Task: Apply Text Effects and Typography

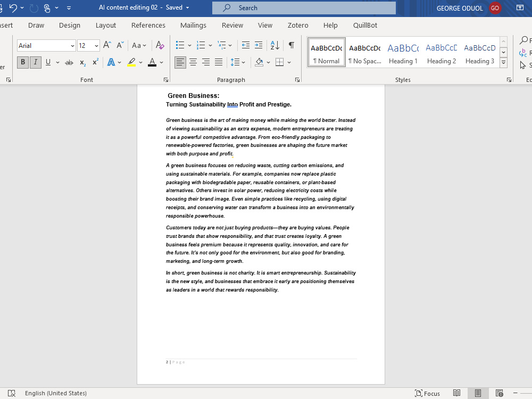Action: pos(111,62)
